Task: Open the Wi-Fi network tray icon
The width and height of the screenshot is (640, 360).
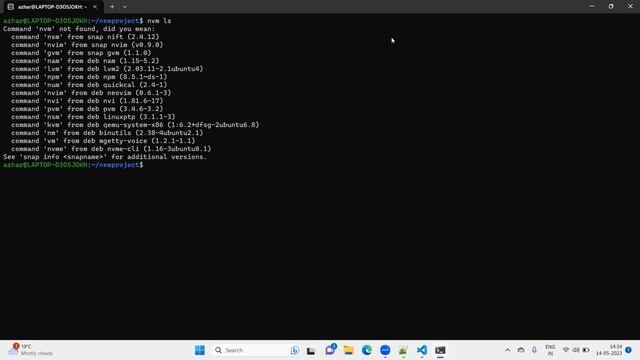Action: 566,350
